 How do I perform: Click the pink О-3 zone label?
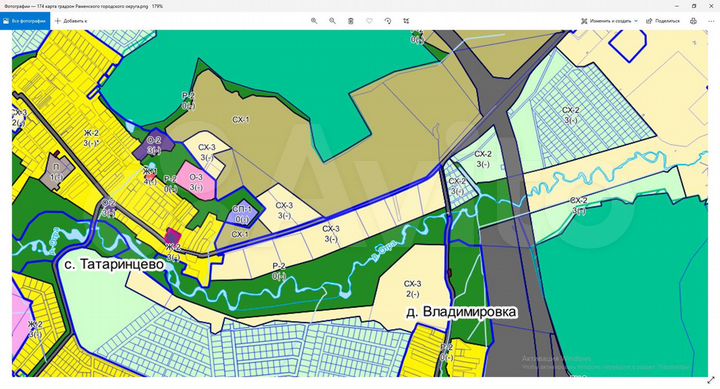pos(196,182)
